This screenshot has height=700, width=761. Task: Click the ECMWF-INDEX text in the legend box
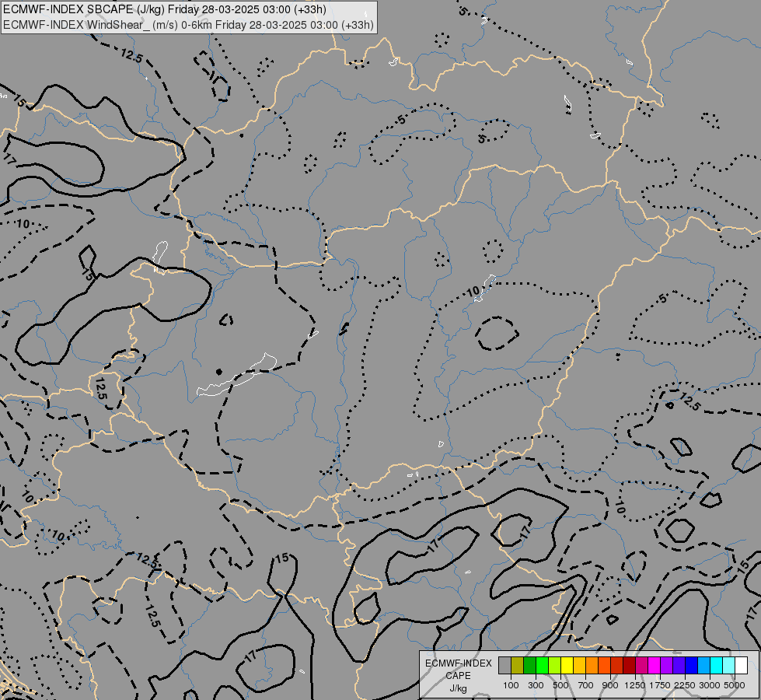point(458,663)
